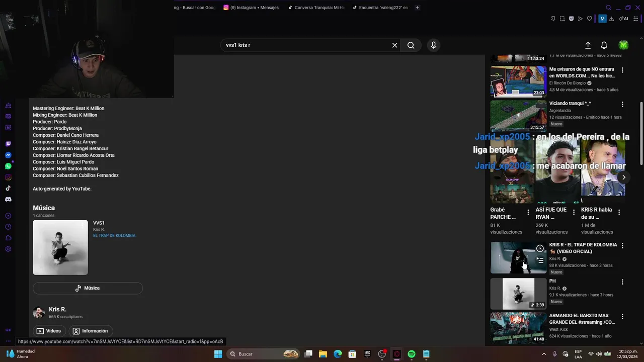Open the sidebar player icon

[x=8, y=216]
